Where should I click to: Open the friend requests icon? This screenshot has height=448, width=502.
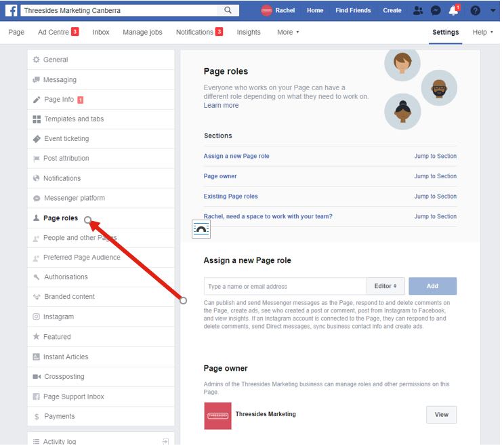coord(419,11)
